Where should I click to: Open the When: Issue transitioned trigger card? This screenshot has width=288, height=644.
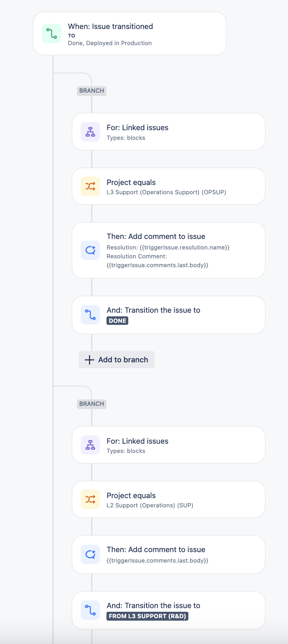(129, 34)
